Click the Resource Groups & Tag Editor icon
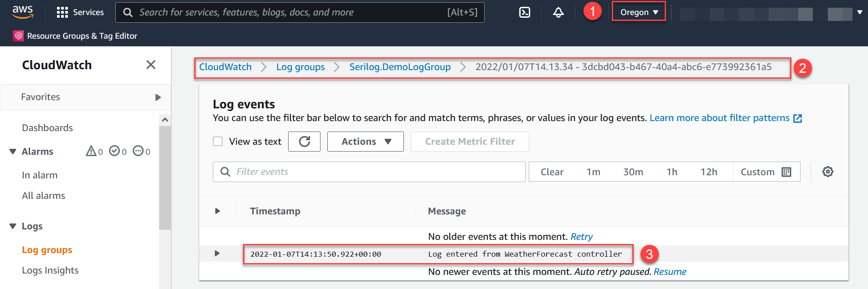This screenshot has width=868, height=289. pyautogui.click(x=18, y=36)
